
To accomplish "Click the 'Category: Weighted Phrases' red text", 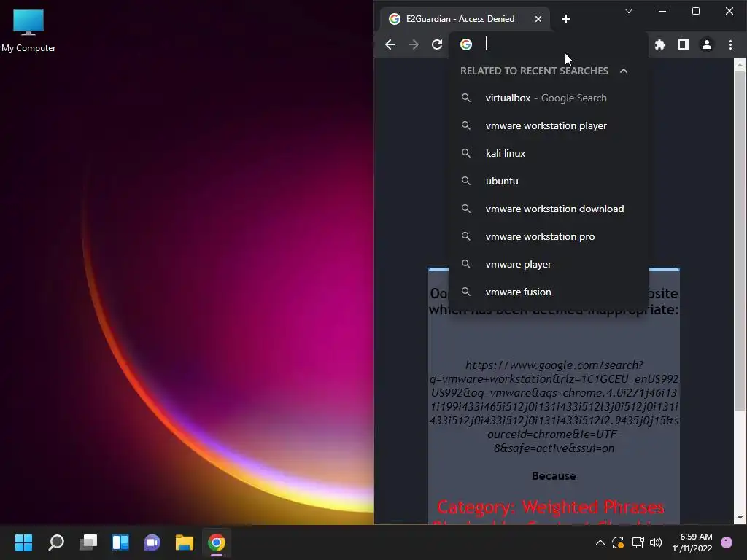I will [551, 507].
